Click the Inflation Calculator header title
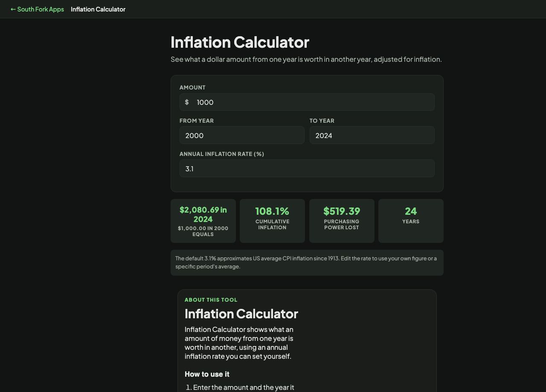Screen dimensions: 546x392 98,9
